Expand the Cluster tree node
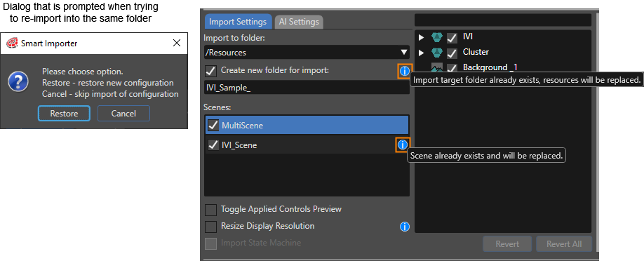Image resolution: width=644 pixels, height=261 pixels. point(421,53)
